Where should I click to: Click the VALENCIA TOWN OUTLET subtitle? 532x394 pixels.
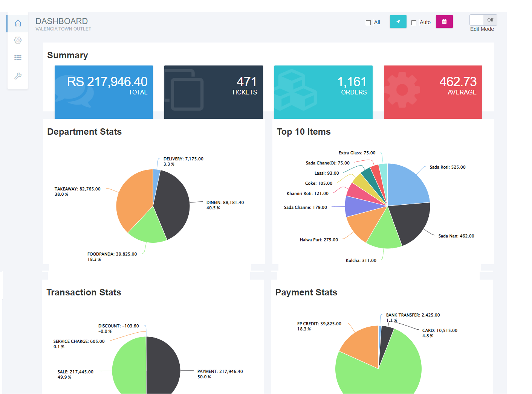pos(63,29)
